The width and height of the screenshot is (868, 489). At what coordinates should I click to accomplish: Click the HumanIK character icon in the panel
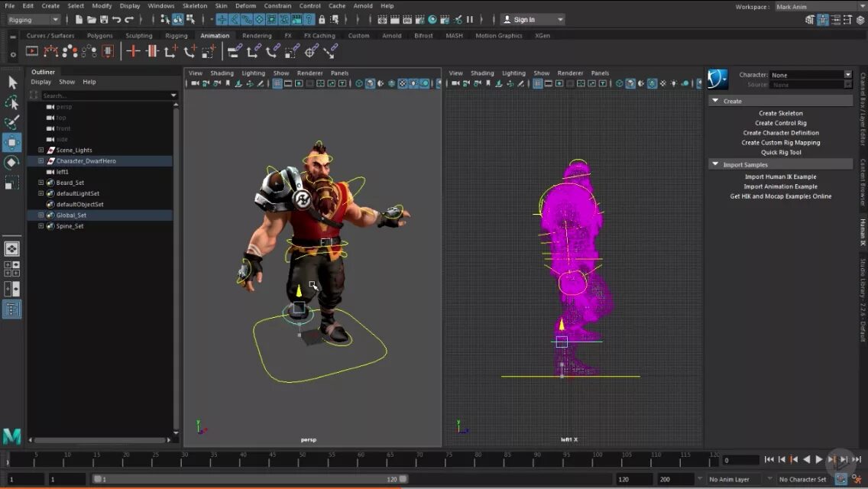pos(717,78)
